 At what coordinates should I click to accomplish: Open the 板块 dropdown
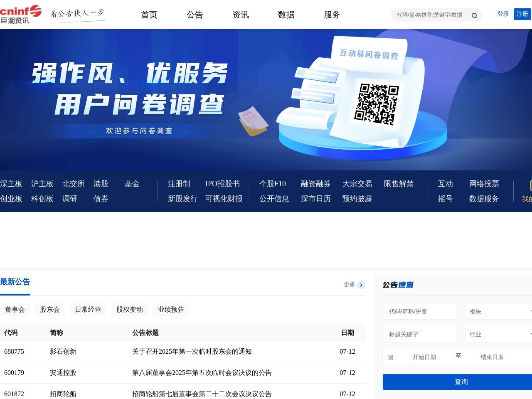(498, 311)
